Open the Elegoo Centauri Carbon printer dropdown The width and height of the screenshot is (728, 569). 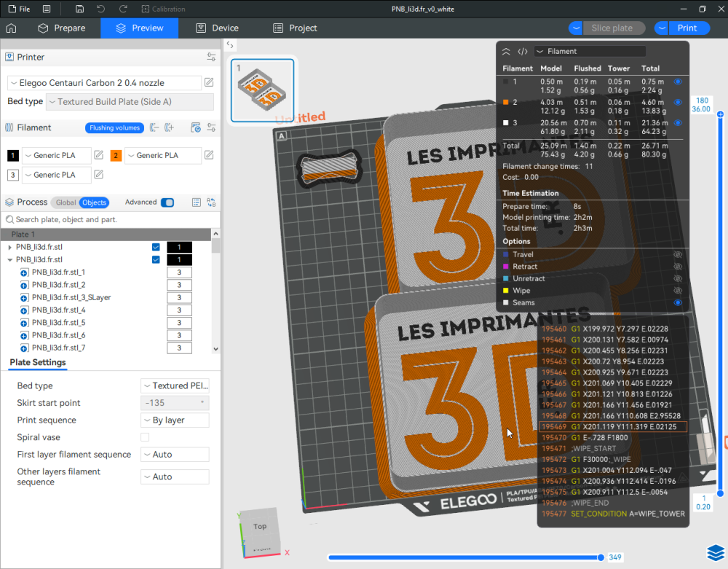[102, 82]
